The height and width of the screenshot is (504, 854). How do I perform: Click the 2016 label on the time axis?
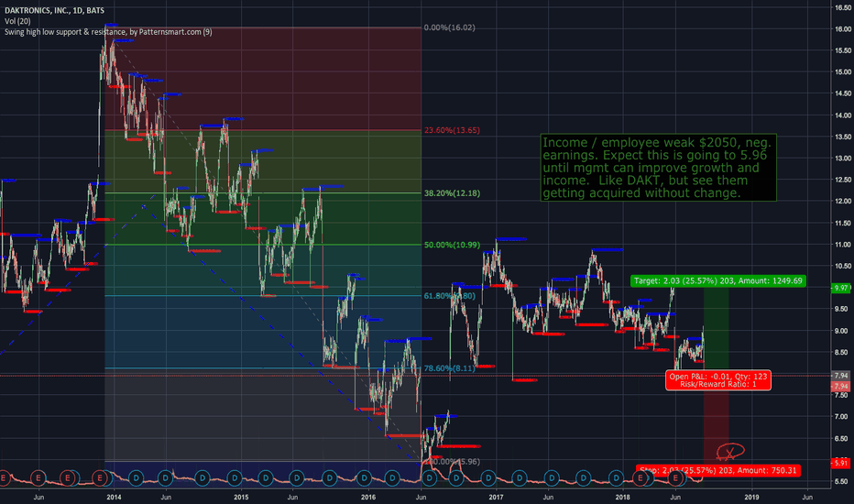368,497
